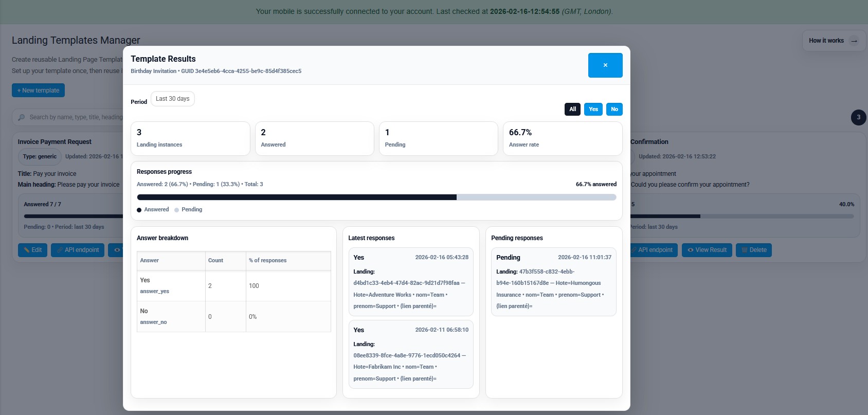The width and height of the screenshot is (868, 415).
Task: Filter responses by Yes
Action: coord(593,109)
